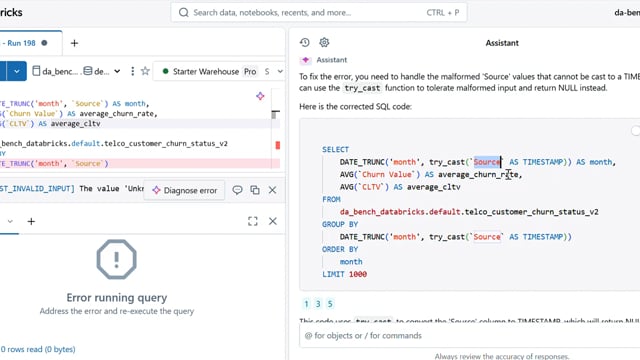640x360 pixels.
Task: Open Assistant settings gear icon
Action: [x=324, y=42]
